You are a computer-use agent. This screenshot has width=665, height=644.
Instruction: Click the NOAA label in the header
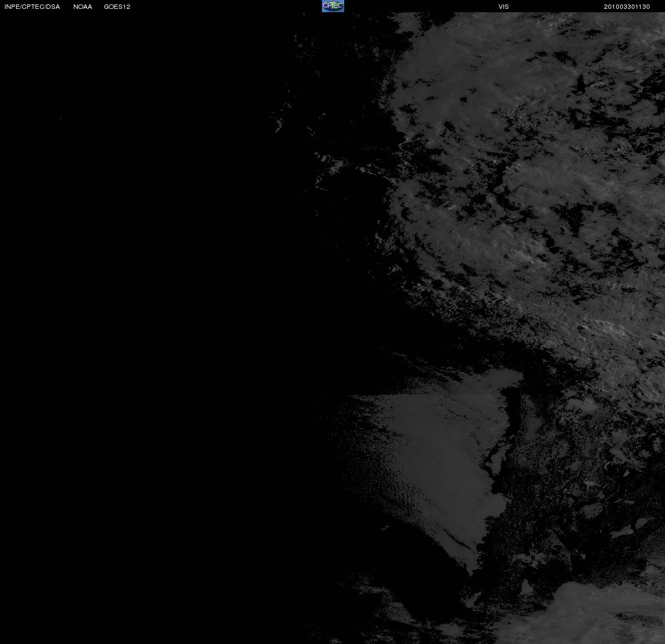[x=83, y=7]
